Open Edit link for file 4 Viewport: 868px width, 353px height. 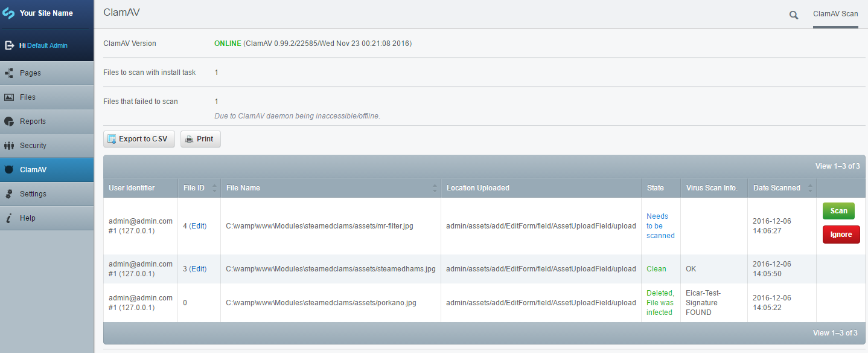click(x=198, y=226)
